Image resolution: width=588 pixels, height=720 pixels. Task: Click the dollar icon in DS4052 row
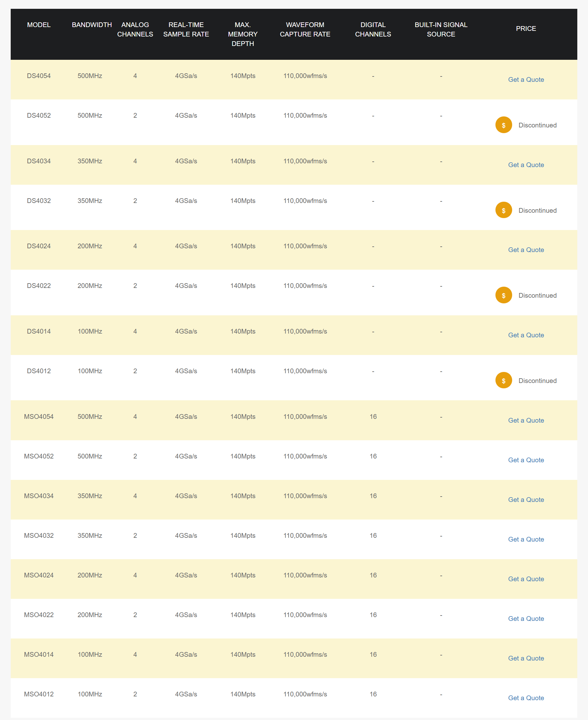click(503, 125)
